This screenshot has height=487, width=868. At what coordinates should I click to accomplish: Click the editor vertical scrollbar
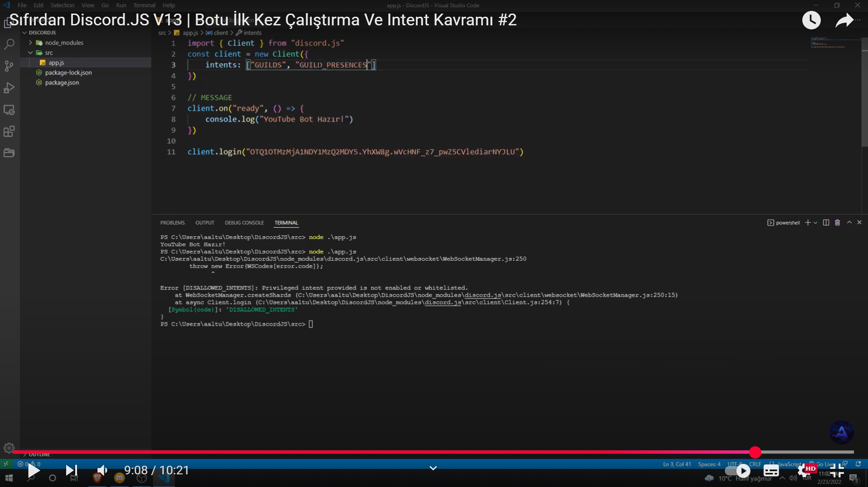[x=864, y=92]
